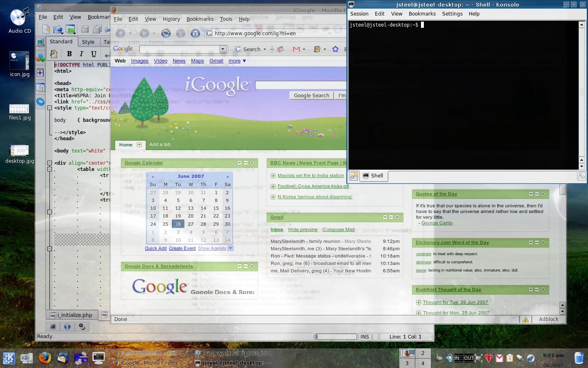Click the blue star bookmark icon in Google Toolbar
588x368 pixels.
pos(335,49)
